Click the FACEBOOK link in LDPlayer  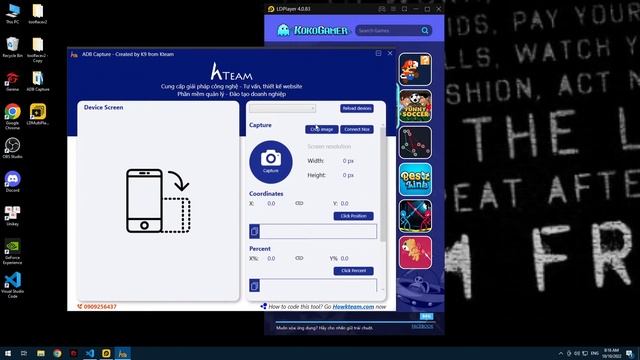422,327
